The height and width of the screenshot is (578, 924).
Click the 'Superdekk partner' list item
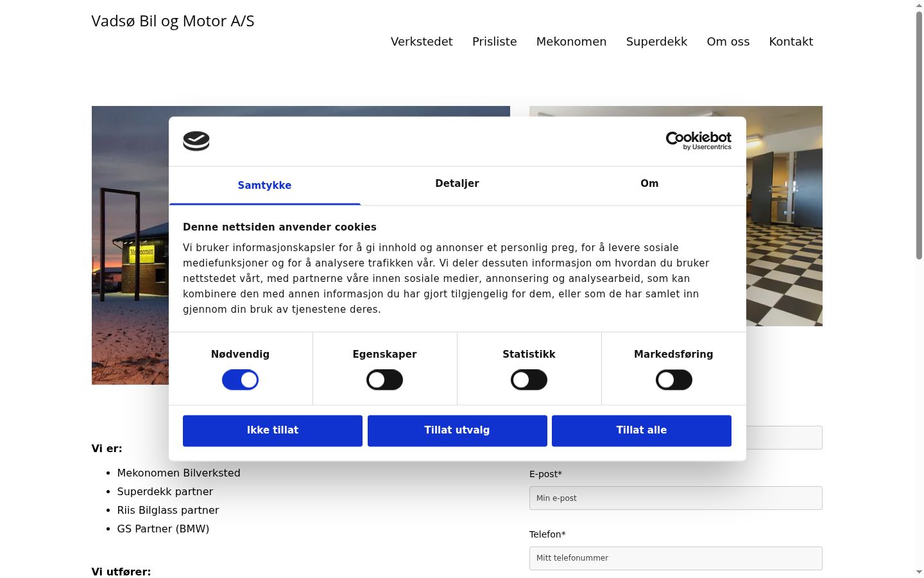[165, 492]
